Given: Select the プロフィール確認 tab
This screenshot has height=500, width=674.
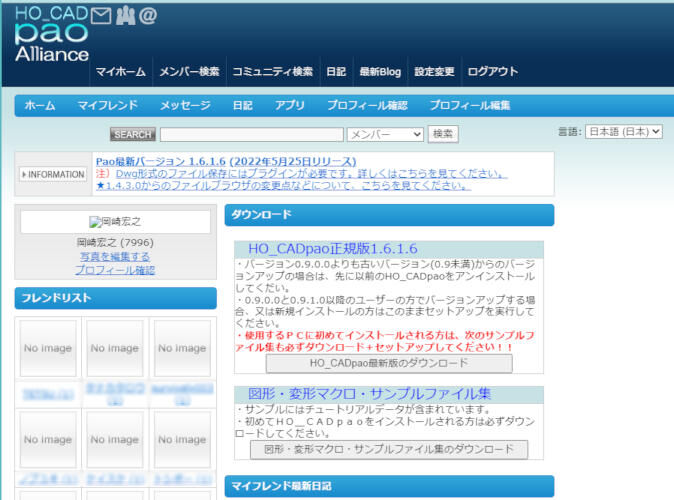Looking at the screenshot, I should pyautogui.click(x=368, y=105).
